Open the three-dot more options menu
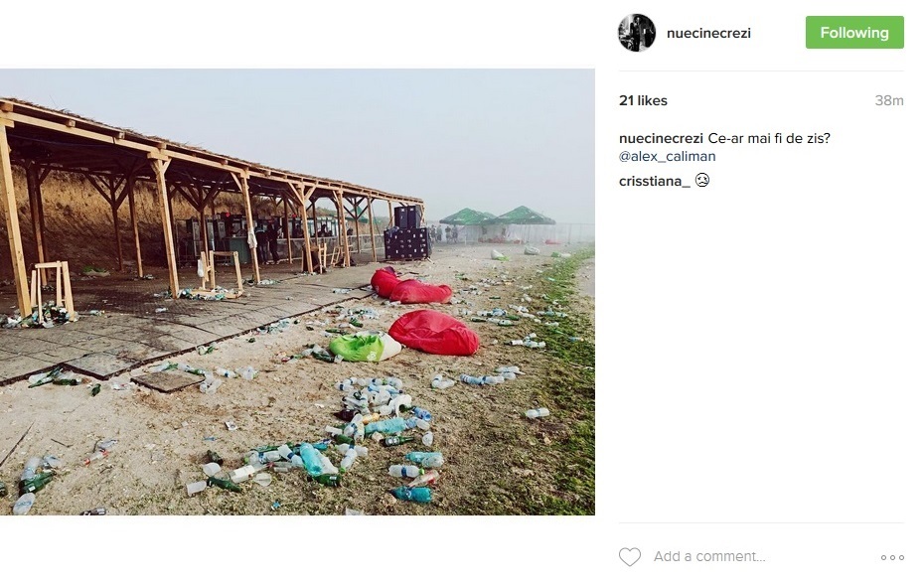The width and height of the screenshot is (924, 583). pyautogui.click(x=892, y=558)
